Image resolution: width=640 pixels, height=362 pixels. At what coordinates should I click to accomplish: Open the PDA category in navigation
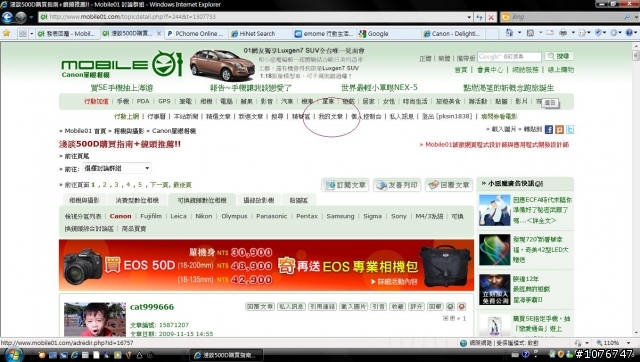[143, 101]
